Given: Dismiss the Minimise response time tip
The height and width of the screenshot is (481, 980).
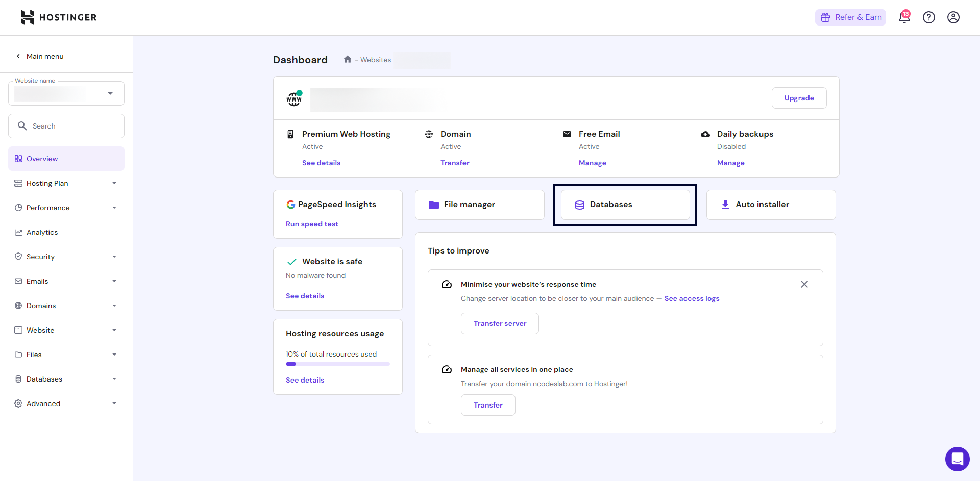Looking at the screenshot, I should click(x=804, y=284).
